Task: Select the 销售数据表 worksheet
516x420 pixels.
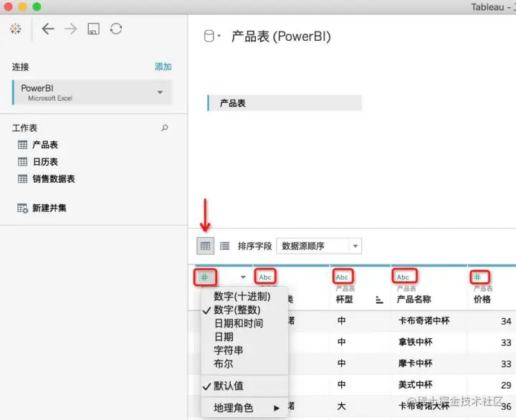Action: pos(54,179)
